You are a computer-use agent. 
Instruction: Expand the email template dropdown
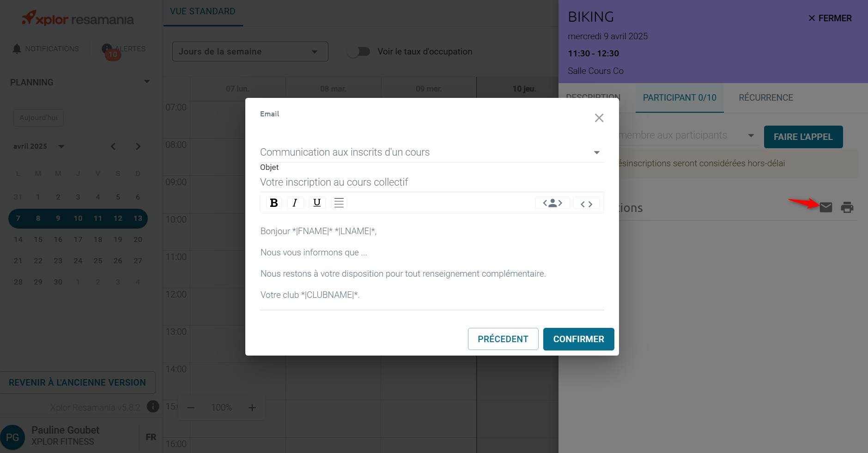596,152
